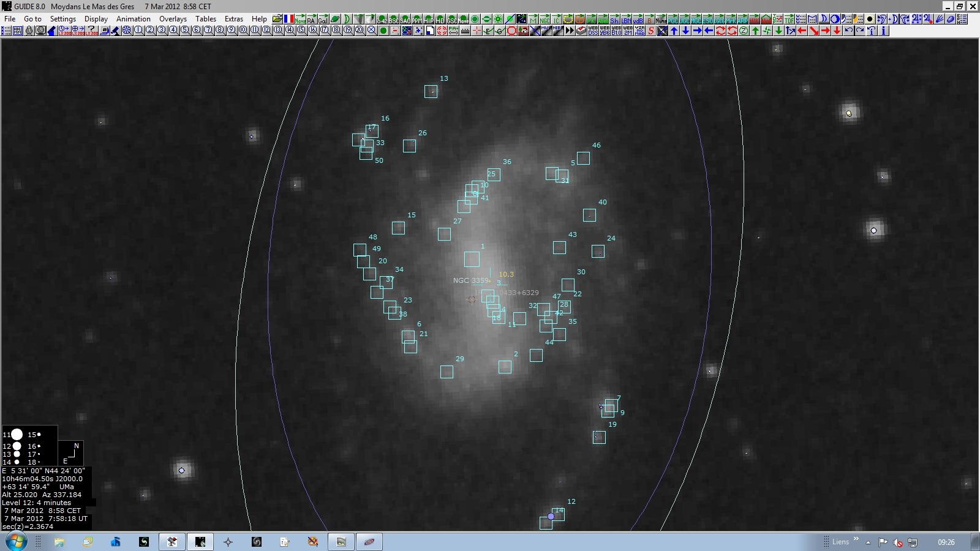Select zoom level 8 magnifier icon
Screen dimensions: 980x551
click(220, 30)
